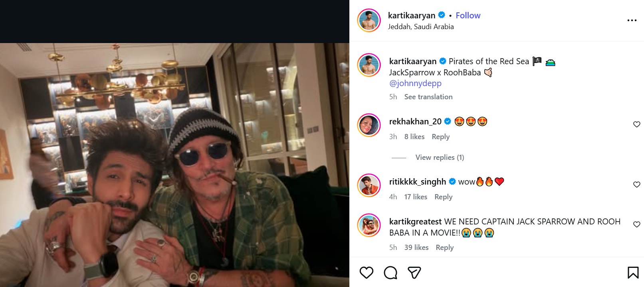
Task: Like rekhakhan_20's comment
Action: [637, 124]
